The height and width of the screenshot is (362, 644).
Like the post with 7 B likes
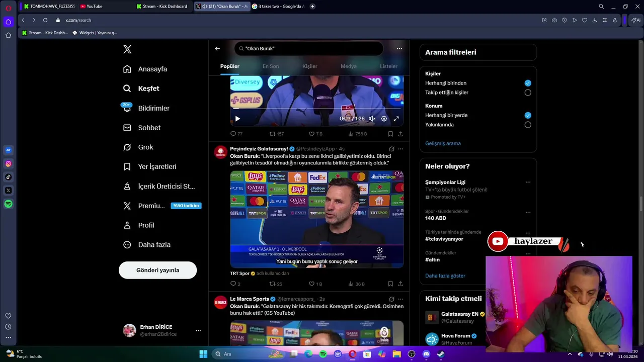pyautogui.click(x=315, y=134)
